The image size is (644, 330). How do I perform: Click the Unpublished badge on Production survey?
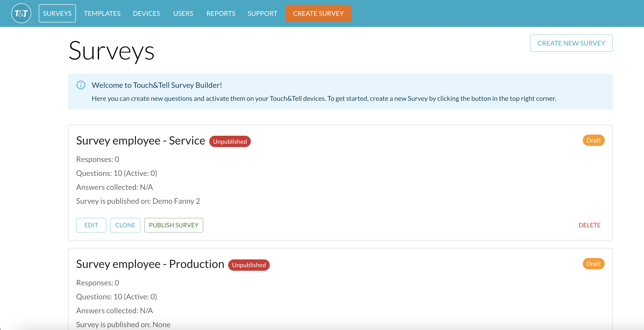248,265
